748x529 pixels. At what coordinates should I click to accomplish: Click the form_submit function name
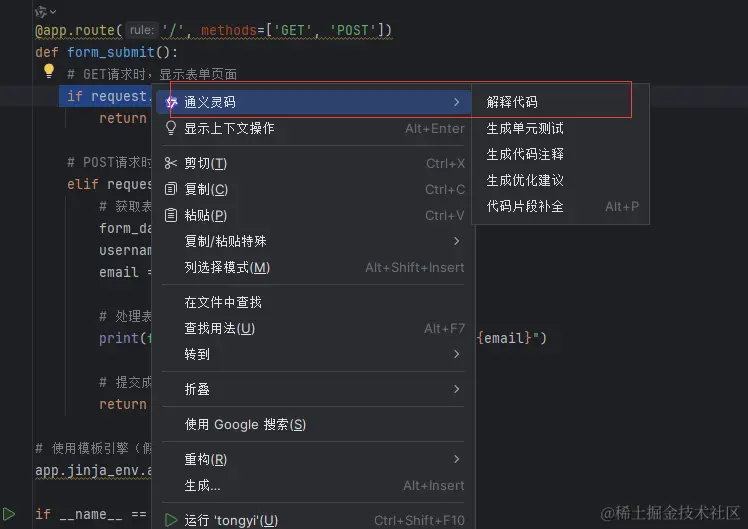111,52
